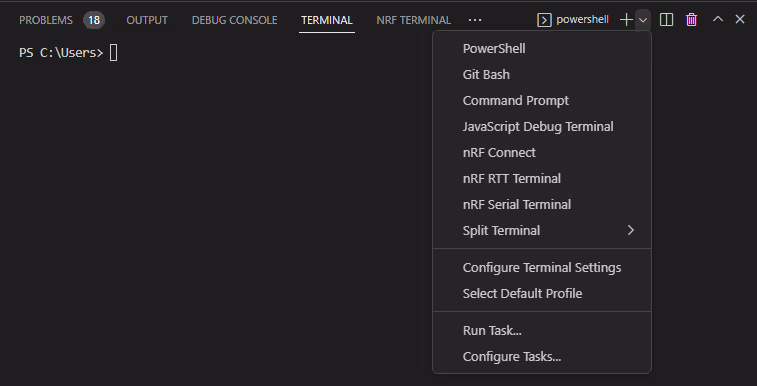Open the more panel views ellipsis
The height and width of the screenshot is (386, 757).
475,20
